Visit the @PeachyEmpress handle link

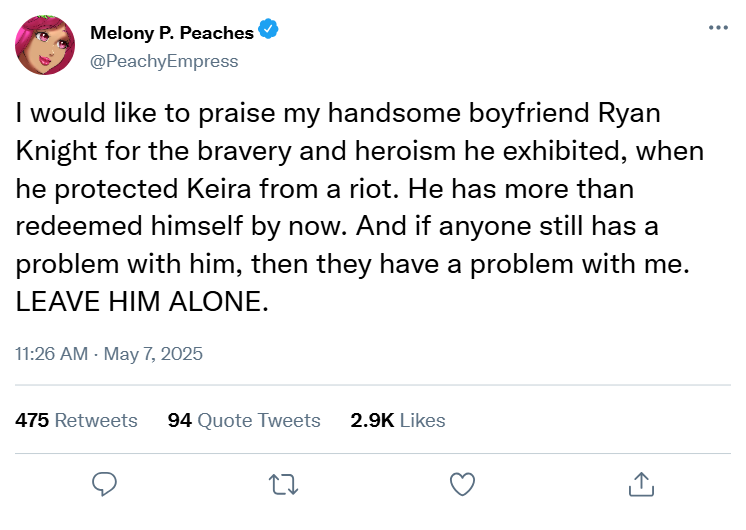tap(164, 61)
